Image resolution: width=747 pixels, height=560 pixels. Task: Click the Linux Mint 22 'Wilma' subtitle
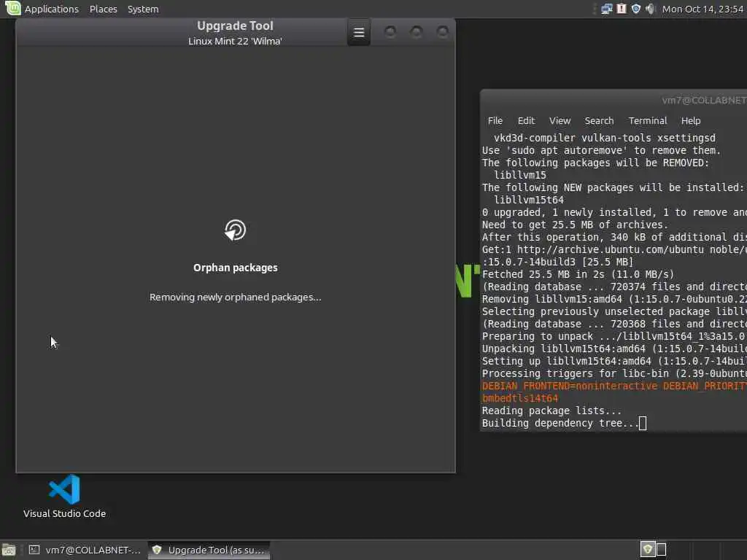(236, 41)
